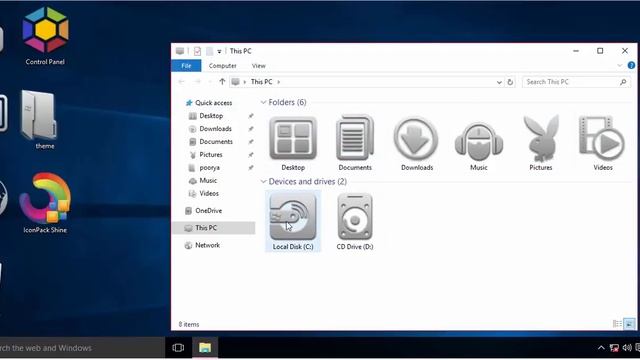Open volume tray icon

[627, 348]
